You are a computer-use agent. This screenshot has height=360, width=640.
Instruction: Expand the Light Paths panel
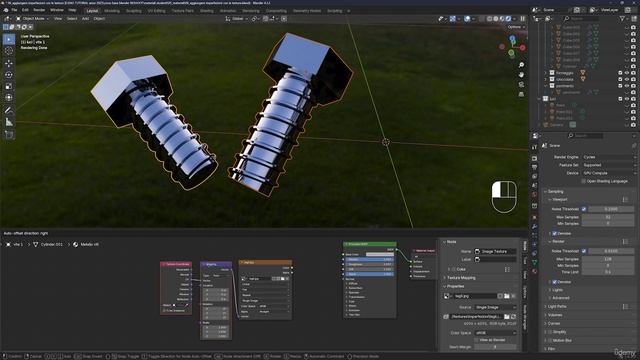coord(556,307)
